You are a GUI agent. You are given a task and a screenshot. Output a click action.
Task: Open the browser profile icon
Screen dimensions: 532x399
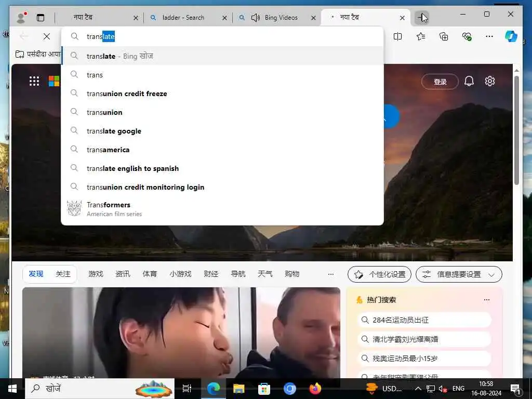21,18
